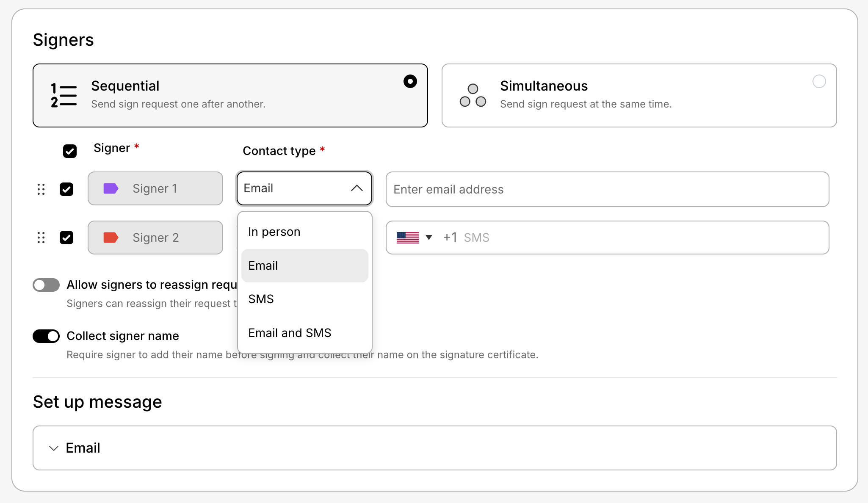The height and width of the screenshot is (503, 868).
Task: Grab the drag handle for Signer 2
Action: (x=41, y=238)
